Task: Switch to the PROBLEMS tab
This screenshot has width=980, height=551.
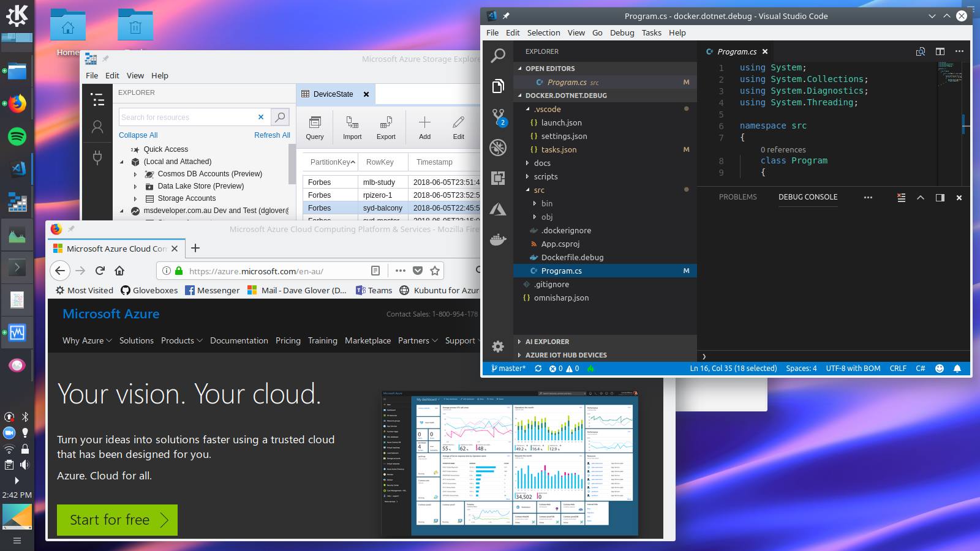Action: tap(737, 197)
